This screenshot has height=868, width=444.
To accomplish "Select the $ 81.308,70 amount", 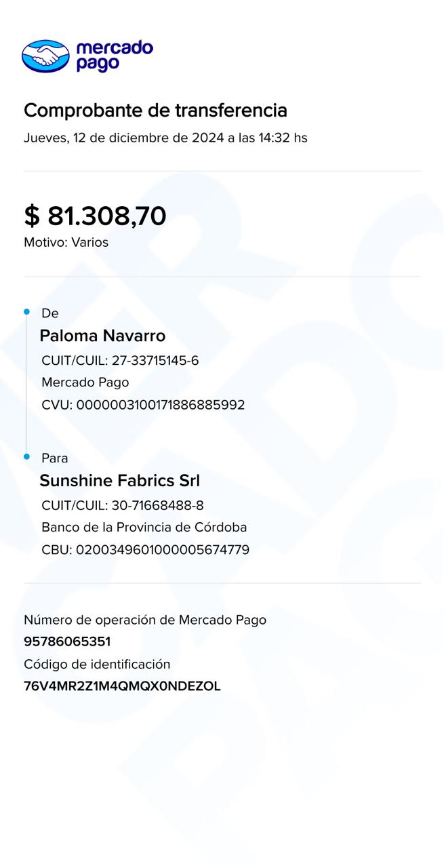I will (x=95, y=216).
